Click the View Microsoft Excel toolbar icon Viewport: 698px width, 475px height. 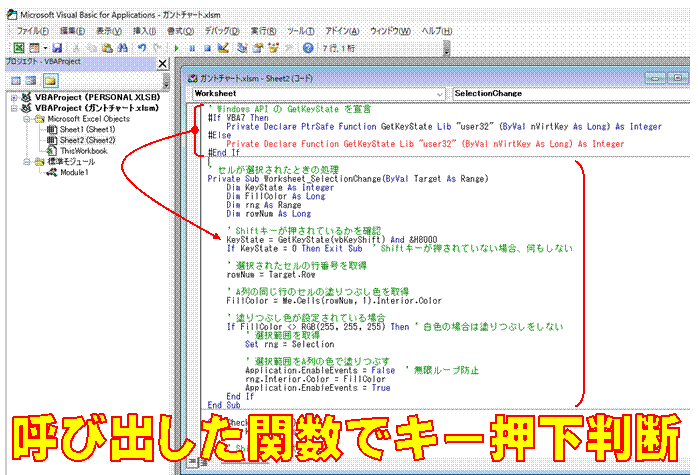pyautogui.click(x=19, y=48)
